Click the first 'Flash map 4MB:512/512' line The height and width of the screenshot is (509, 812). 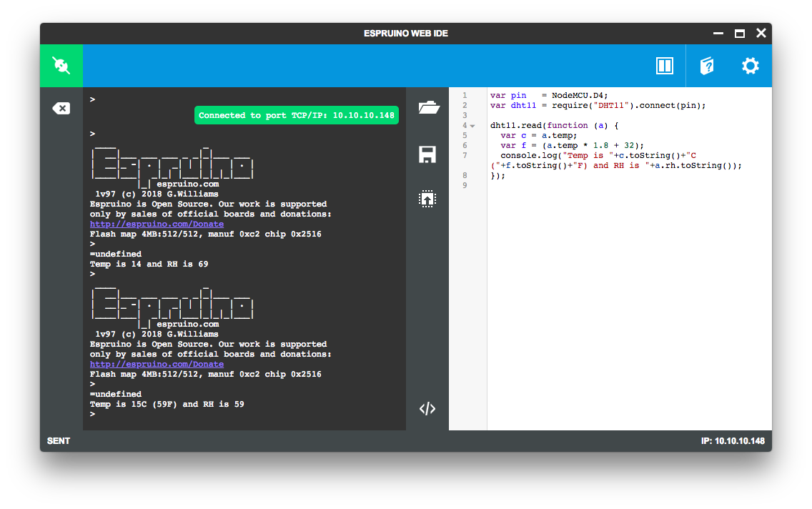click(206, 234)
